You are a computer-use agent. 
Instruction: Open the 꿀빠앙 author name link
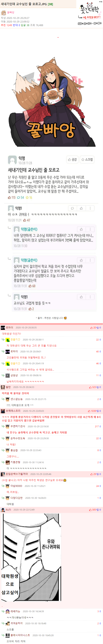coord(11,12)
